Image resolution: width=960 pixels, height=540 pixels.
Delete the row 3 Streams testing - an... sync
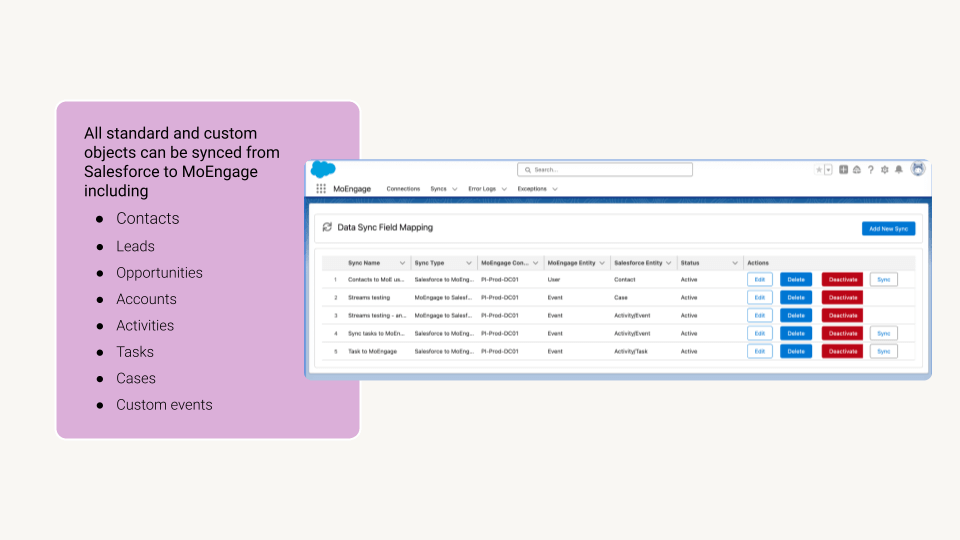(x=796, y=315)
